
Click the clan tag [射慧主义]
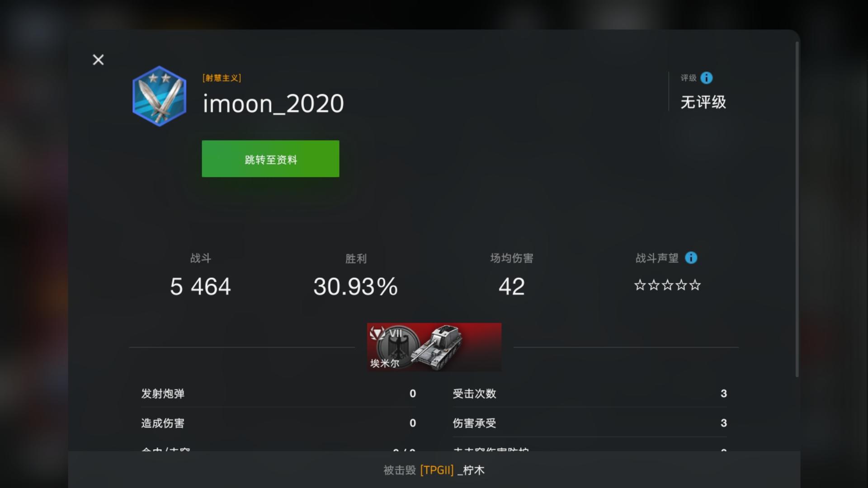pos(222,78)
